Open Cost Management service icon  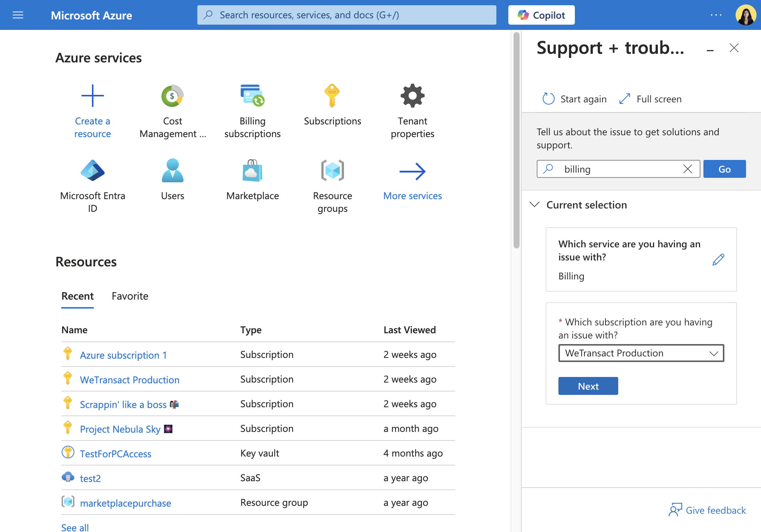(x=172, y=96)
